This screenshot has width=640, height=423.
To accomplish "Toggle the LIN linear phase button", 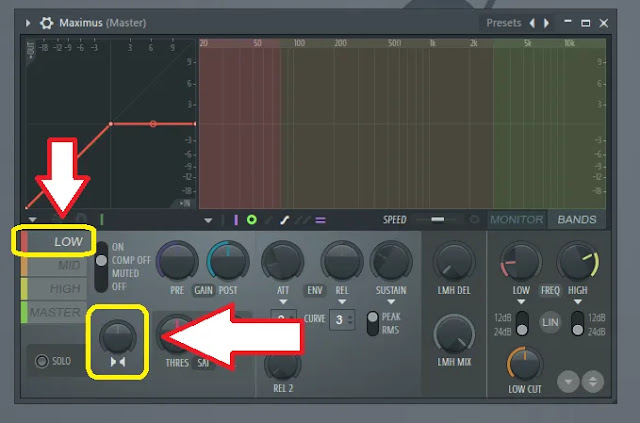I will coord(550,323).
